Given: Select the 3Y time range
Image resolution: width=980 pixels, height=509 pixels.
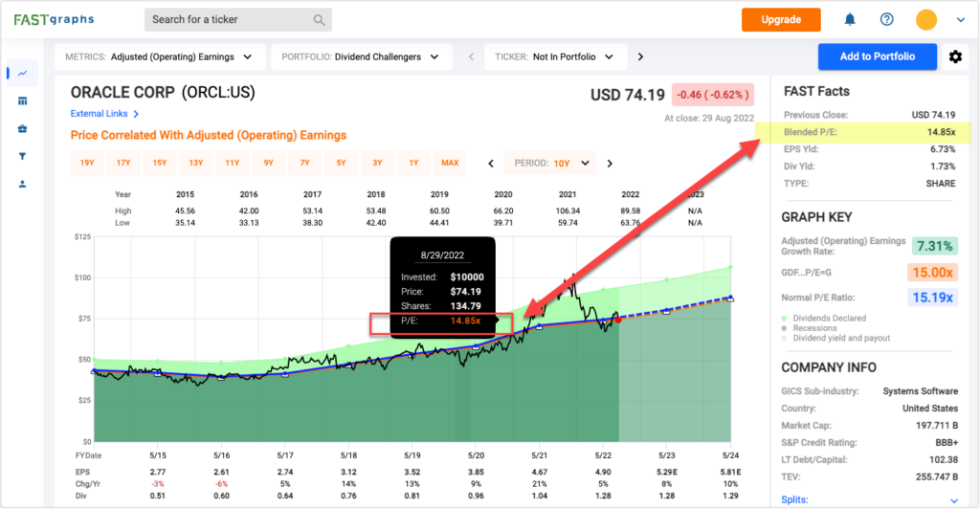Looking at the screenshot, I should pyautogui.click(x=377, y=163).
